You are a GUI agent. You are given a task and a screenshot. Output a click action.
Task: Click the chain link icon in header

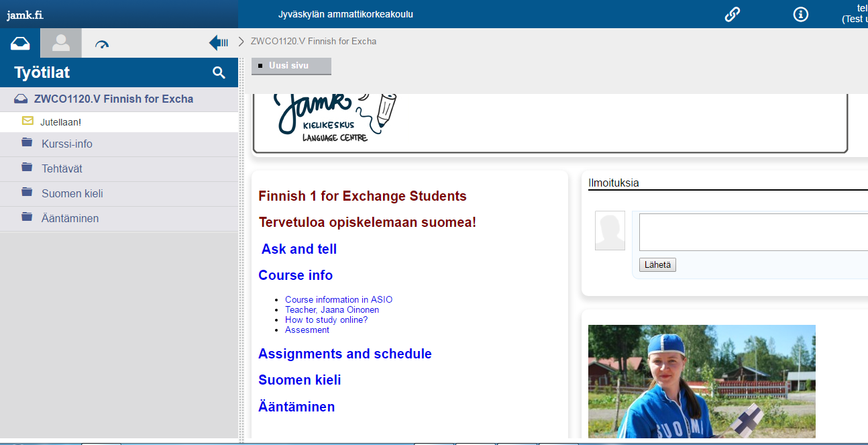click(732, 14)
